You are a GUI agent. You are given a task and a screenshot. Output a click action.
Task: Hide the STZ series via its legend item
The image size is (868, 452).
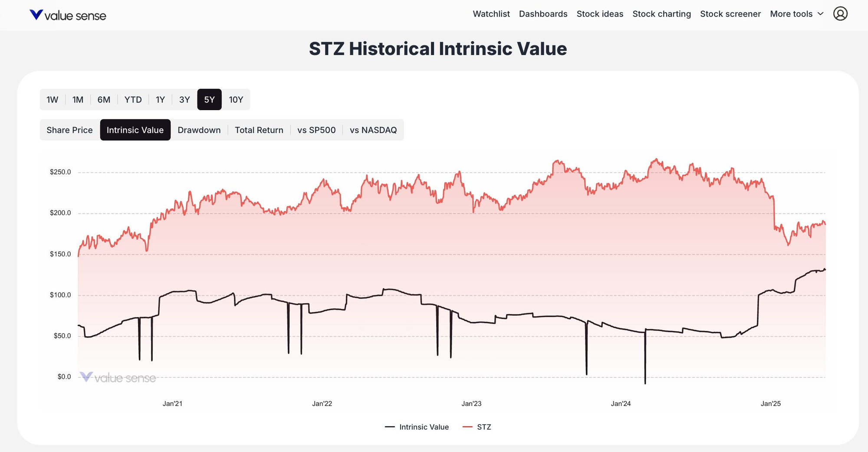[x=477, y=427]
